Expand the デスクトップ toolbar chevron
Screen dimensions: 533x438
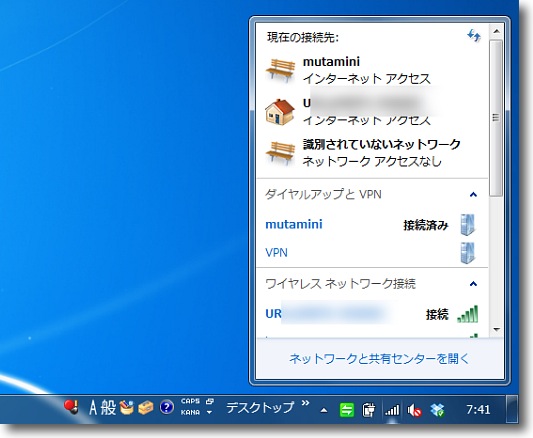tap(305, 403)
